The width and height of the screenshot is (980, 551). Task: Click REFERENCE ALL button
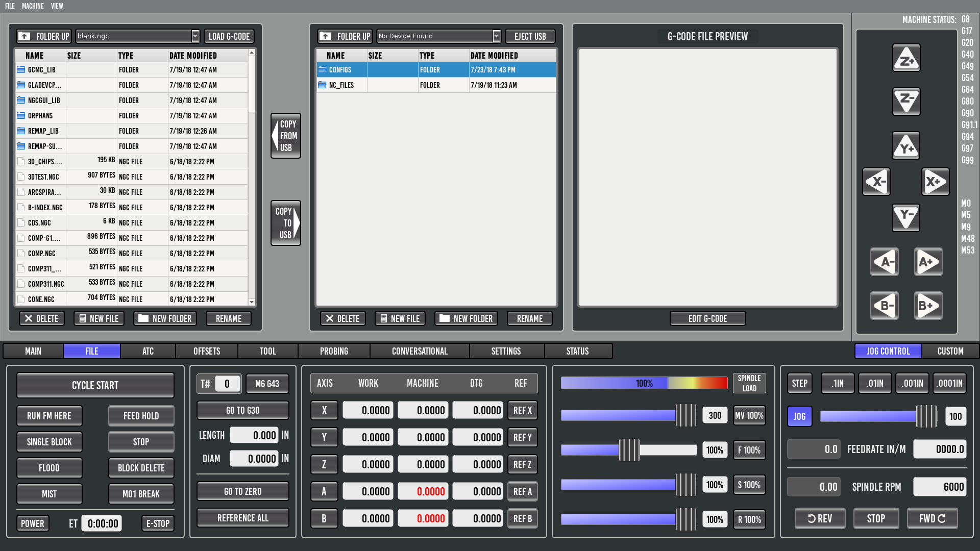[243, 518]
